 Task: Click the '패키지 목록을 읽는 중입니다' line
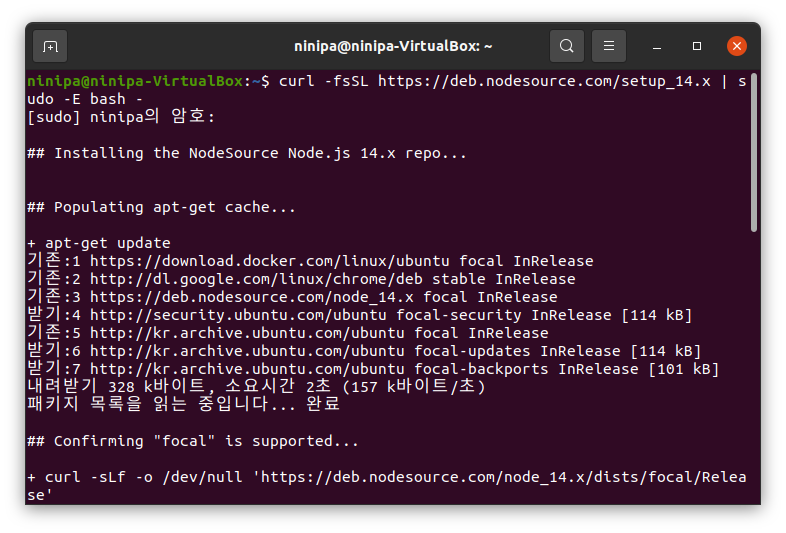(183, 404)
